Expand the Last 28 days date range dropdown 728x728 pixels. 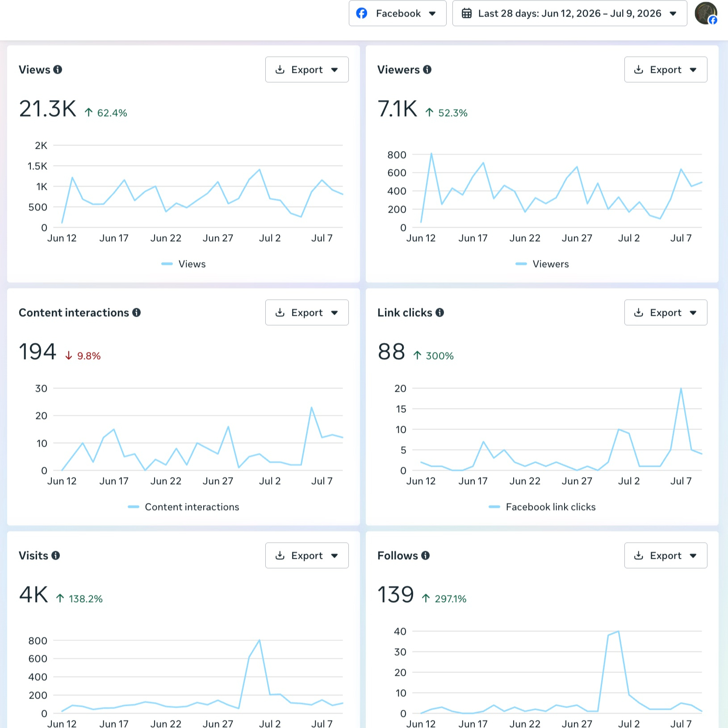coord(569,13)
